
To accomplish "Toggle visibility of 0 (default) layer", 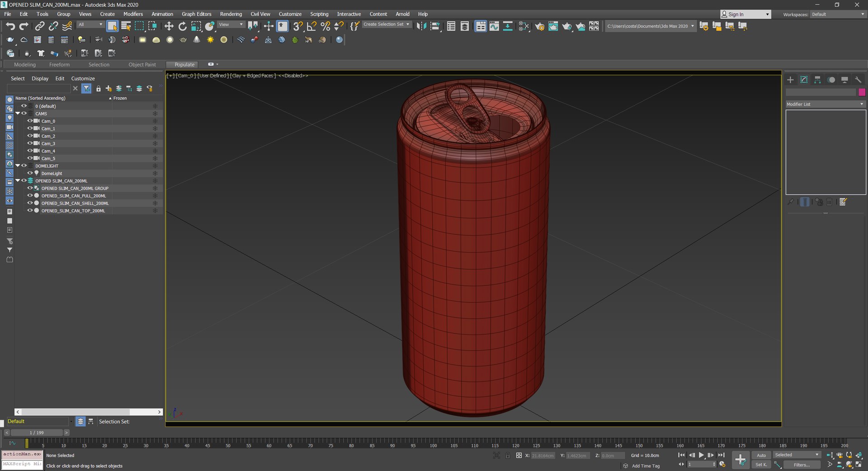I will tap(24, 106).
